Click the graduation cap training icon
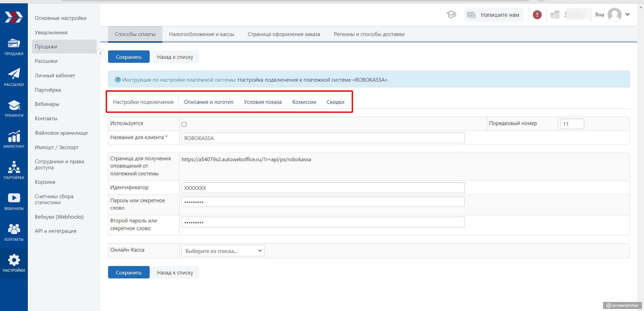 point(451,14)
